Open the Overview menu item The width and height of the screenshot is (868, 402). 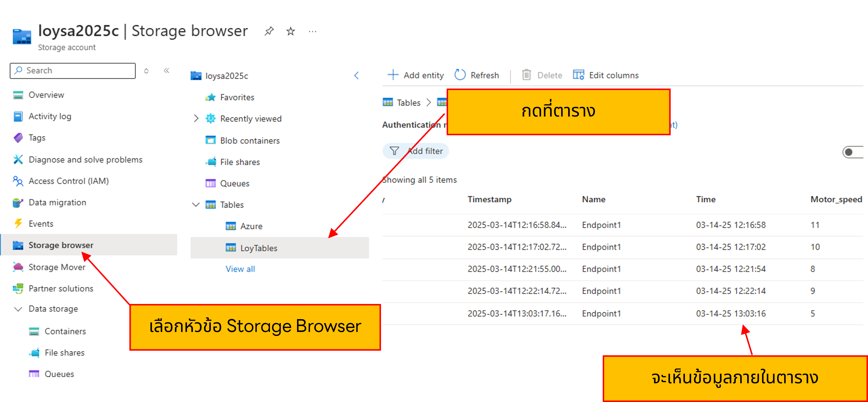click(x=46, y=95)
